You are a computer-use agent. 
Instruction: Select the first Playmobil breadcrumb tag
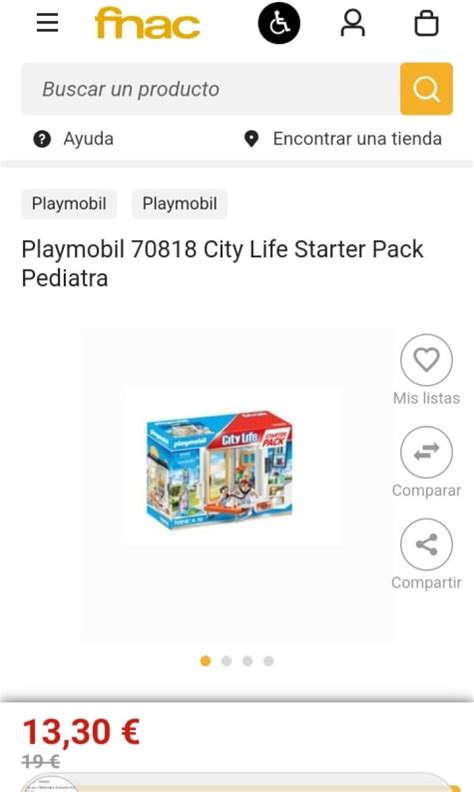[x=69, y=204]
